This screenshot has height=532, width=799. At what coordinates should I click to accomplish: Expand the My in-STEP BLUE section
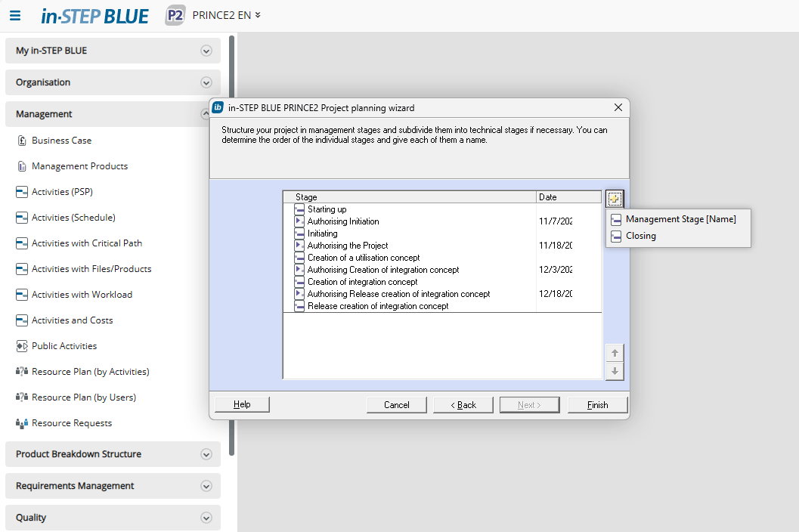click(206, 51)
